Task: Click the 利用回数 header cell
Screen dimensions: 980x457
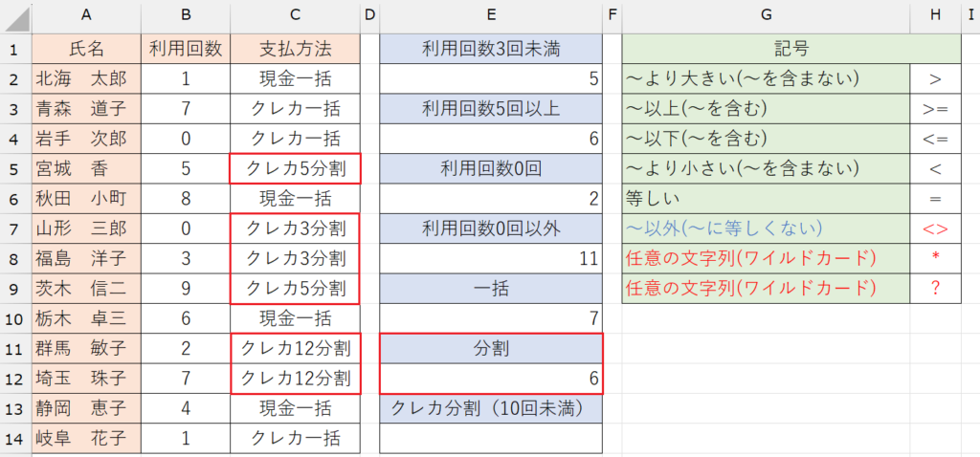Action: point(186,48)
